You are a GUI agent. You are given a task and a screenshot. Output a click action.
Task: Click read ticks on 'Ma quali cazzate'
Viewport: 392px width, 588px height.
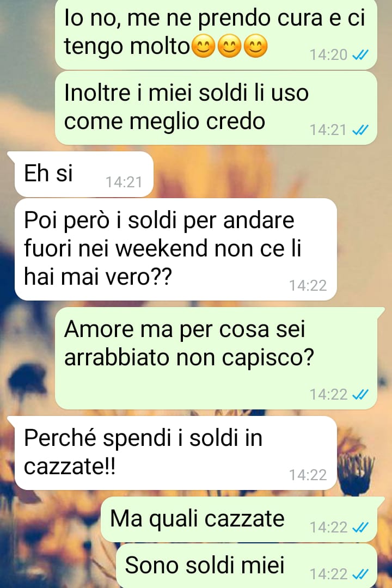(360, 528)
